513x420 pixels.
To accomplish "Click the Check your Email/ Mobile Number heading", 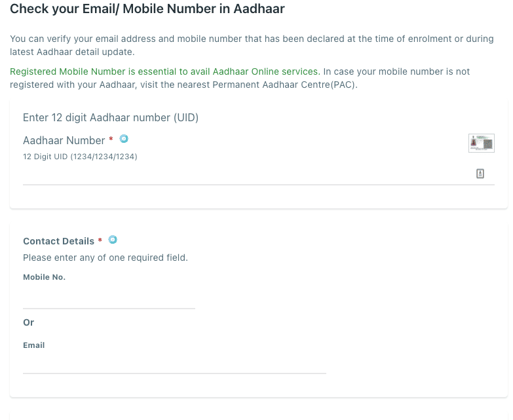I will [x=147, y=9].
